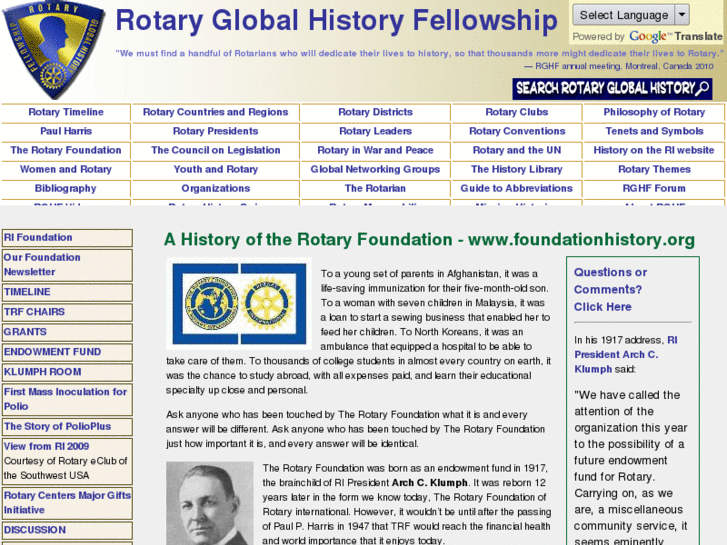727x545 pixels.
Task: Click the magnifier in the Search Rotary Global History banner
Action: coord(703,88)
